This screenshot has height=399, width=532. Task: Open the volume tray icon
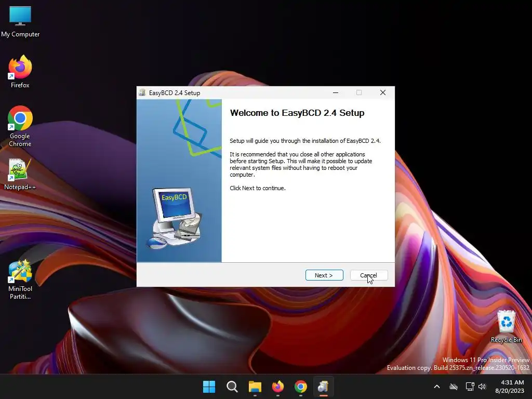tap(482, 387)
